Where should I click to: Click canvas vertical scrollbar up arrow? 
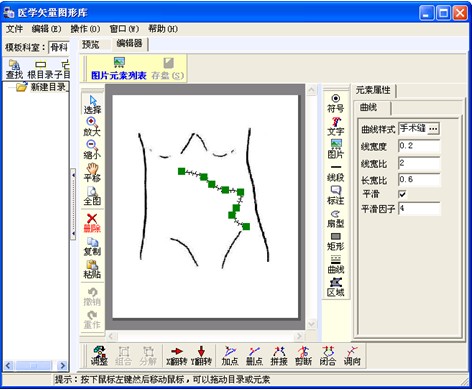[312, 90]
